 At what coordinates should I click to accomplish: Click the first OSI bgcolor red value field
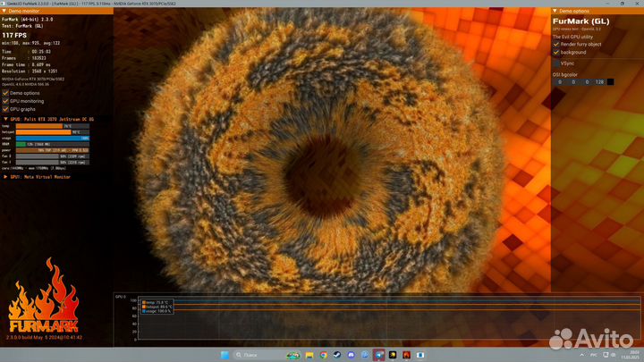[x=560, y=81]
